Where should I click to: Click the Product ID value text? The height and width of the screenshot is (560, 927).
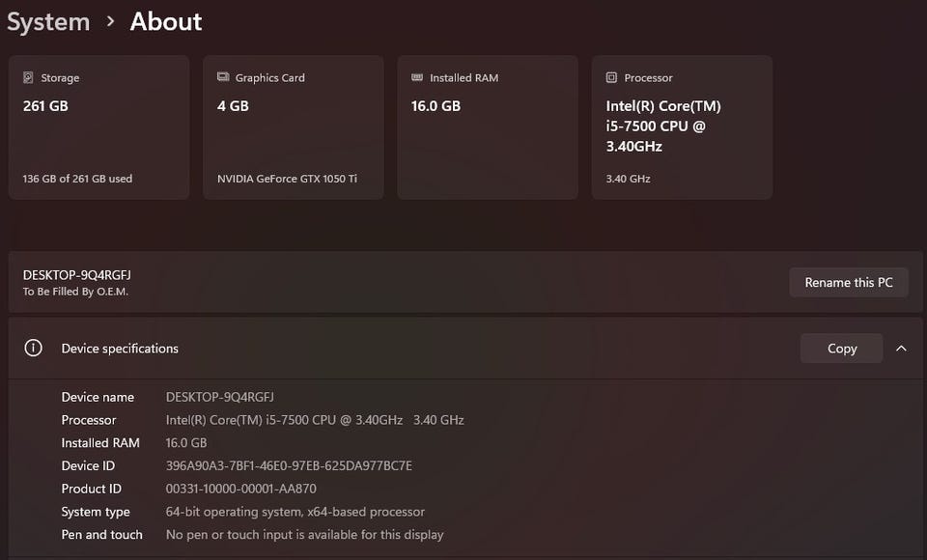pos(240,490)
